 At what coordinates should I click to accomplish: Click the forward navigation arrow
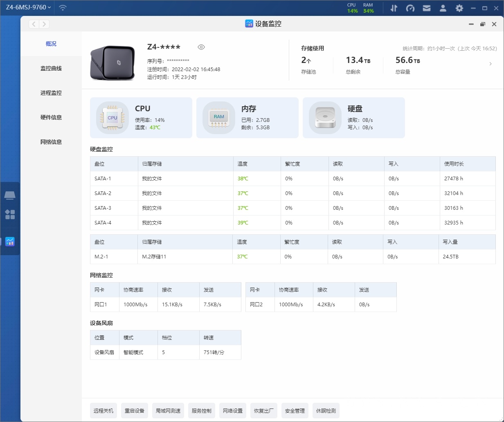(44, 24)
